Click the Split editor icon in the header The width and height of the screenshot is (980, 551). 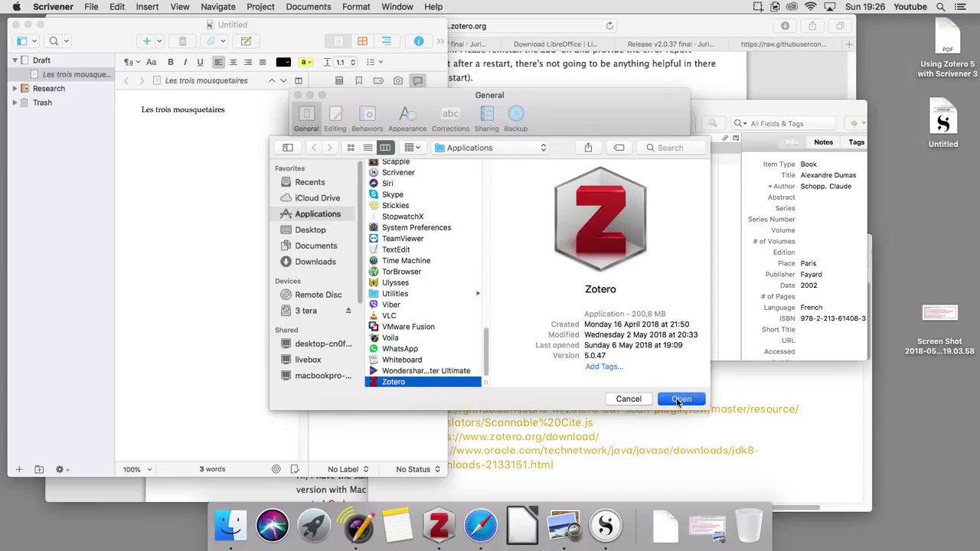(x=299, y=80)
